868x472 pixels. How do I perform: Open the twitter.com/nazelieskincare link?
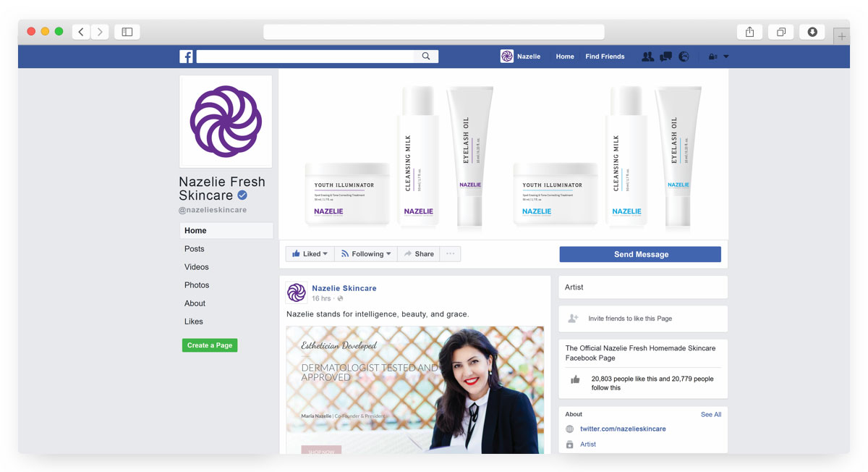(x=623, y=429)
